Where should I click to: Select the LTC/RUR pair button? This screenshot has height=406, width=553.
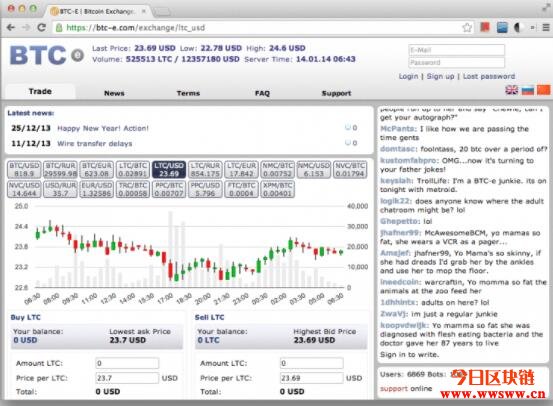click(x=205, y=170)
